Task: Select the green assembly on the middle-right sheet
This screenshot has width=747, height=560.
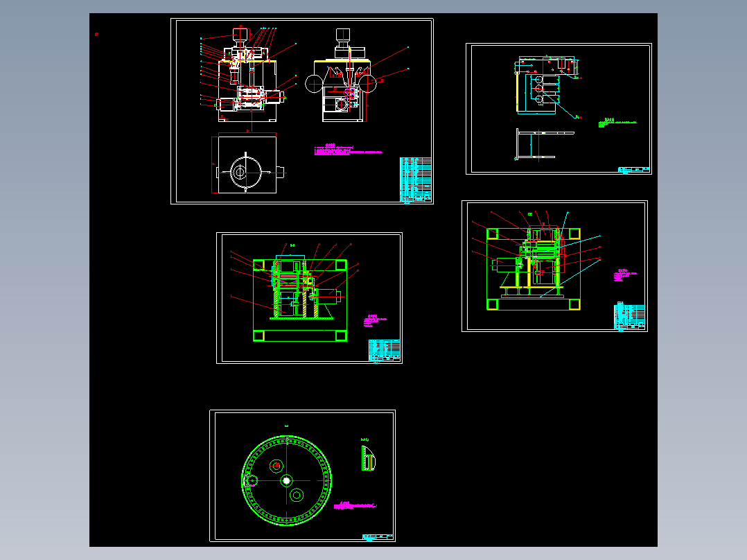Action: click(534, 269)
